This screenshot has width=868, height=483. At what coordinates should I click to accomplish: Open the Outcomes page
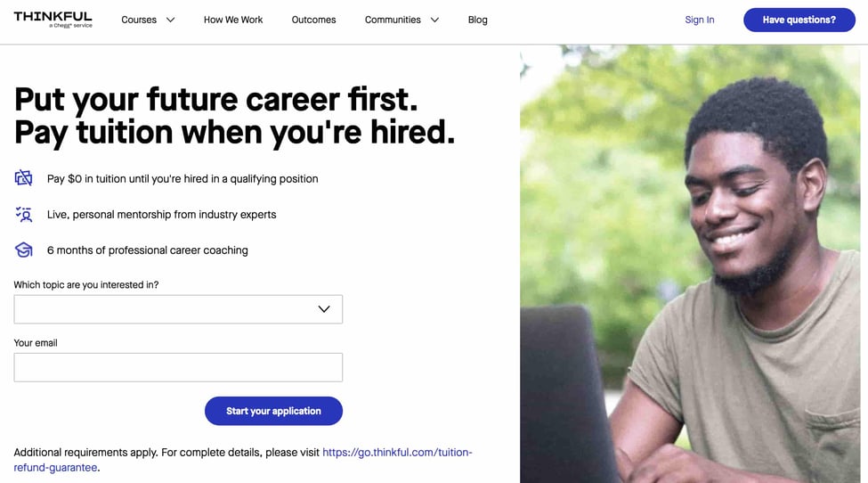[313, 20]
